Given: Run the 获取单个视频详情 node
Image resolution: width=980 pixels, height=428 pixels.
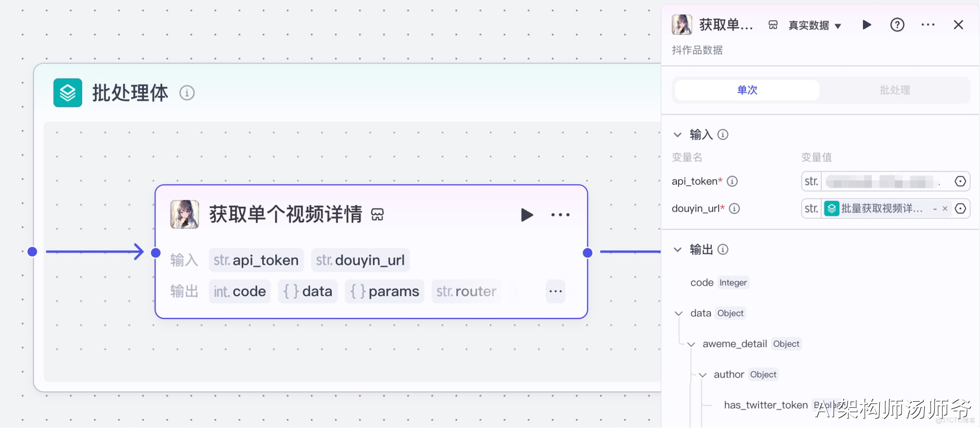Looking at the screenshot, I should tap(527, 215).
